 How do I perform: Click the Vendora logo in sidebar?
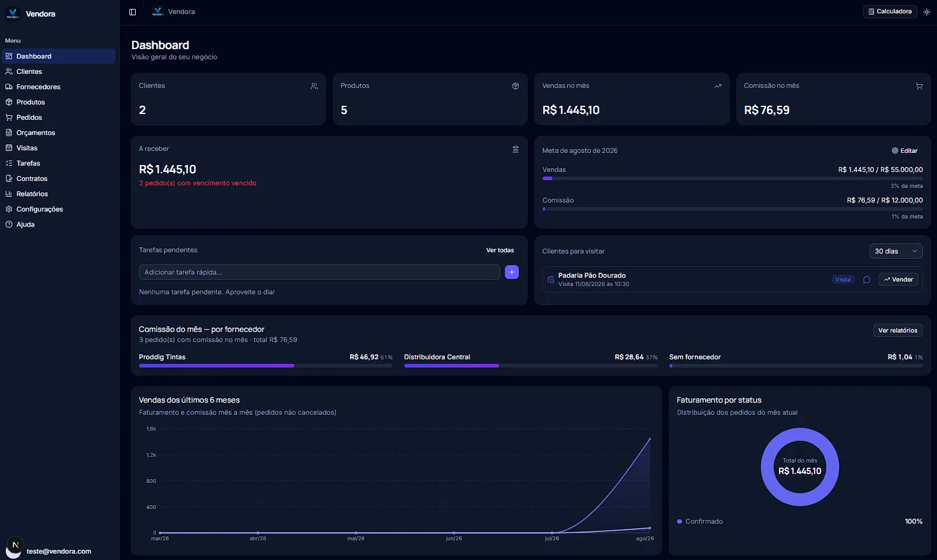tap(13, 14)
